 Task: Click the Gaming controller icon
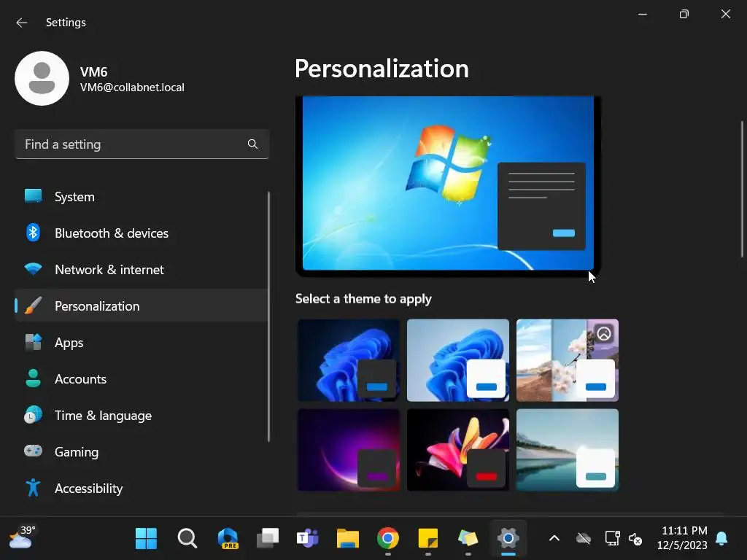(x=33, y=451)
